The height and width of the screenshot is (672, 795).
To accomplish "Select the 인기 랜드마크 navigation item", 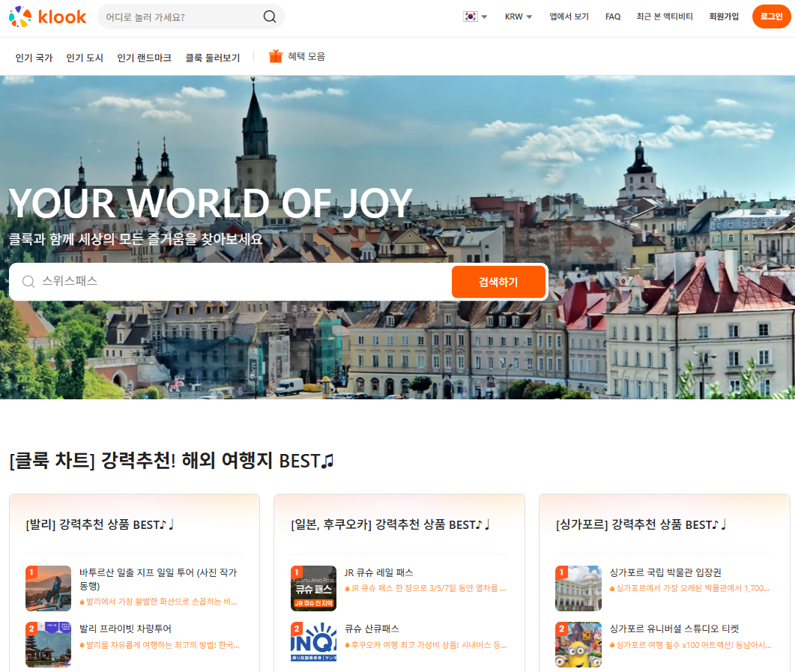I will click(x=145, y=56).
